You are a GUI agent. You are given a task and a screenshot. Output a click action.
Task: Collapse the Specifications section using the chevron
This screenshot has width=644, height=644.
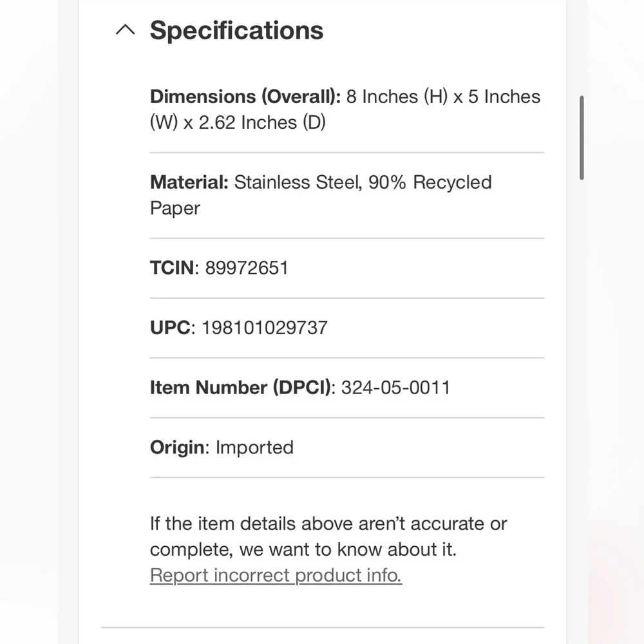(126, 30)
